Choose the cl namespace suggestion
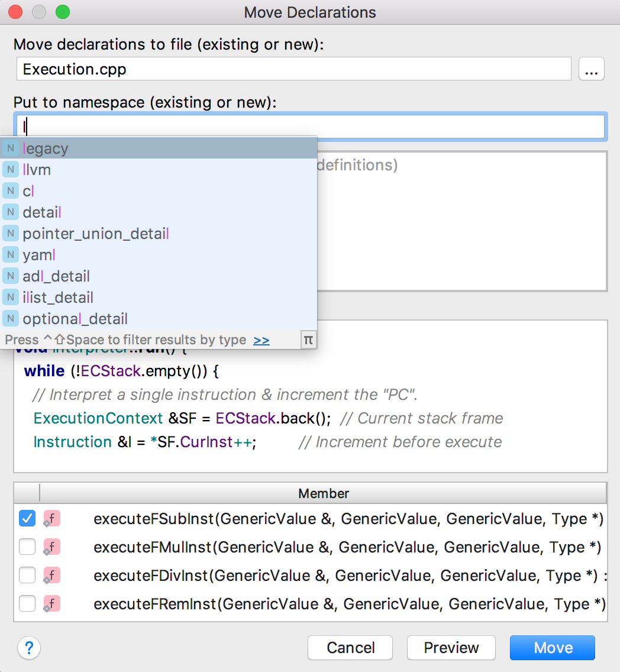The height and width of the screenshot is (672, 620). point(159,190)
